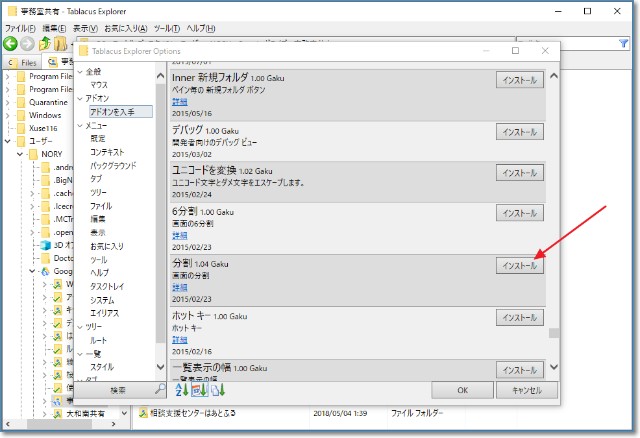This screenshot has width=640, height=438.
Task: Sort add-ons alphabetically with A-Z icon
Action: 180,390
